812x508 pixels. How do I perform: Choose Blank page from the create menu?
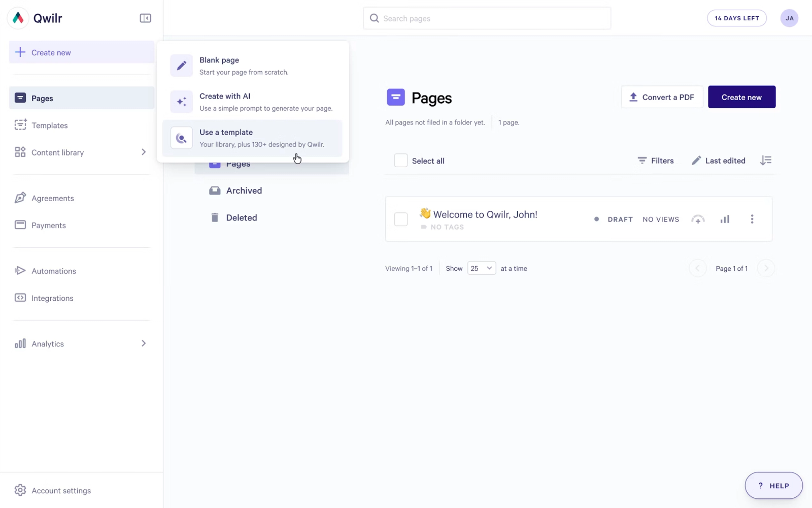[x=252, y=66]
